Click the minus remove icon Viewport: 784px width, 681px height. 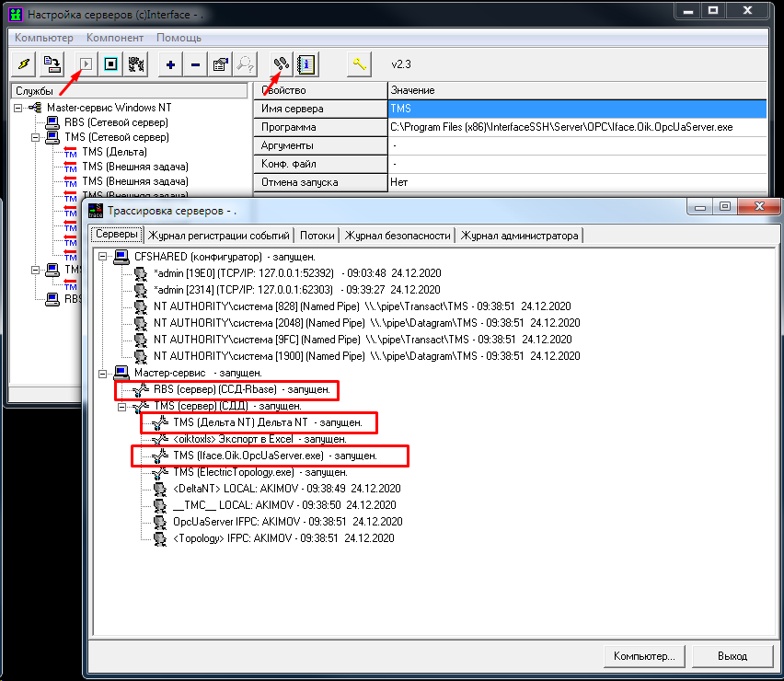[195, 64]
